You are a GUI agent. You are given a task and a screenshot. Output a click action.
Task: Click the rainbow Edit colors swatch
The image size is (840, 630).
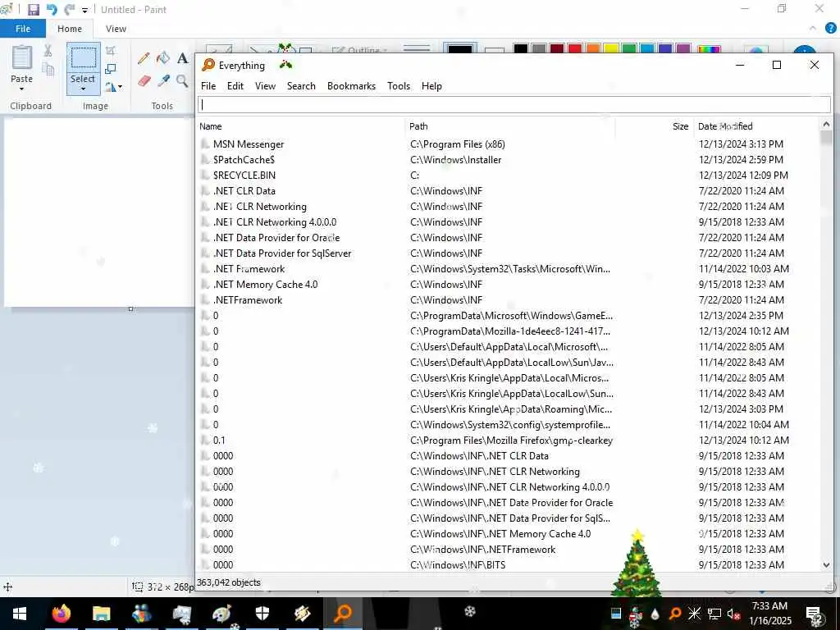(x=709, y=48)
